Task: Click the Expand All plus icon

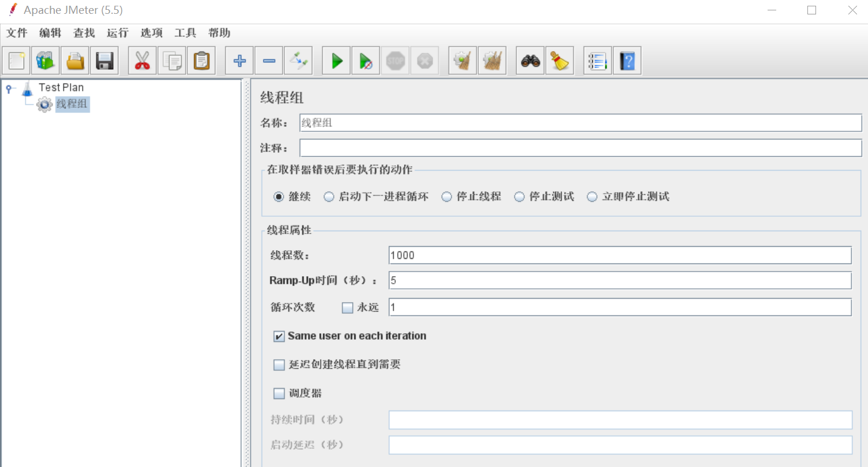Action: (x=240, y=61)
